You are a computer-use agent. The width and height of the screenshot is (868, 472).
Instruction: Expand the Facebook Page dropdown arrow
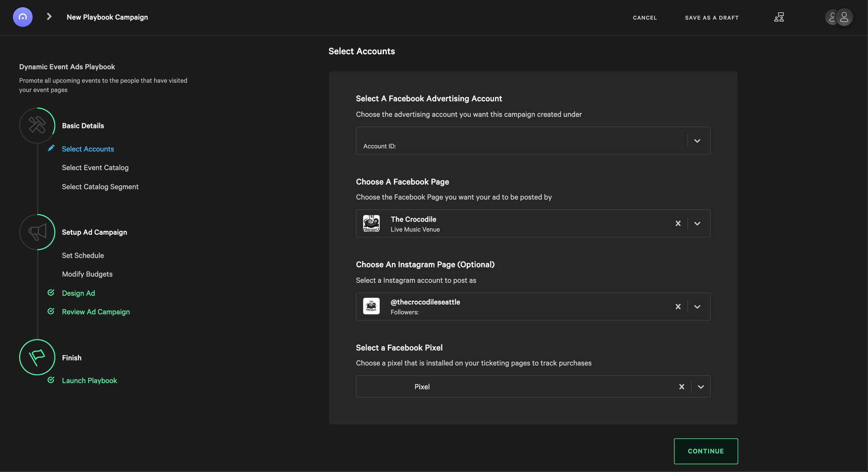697,223
